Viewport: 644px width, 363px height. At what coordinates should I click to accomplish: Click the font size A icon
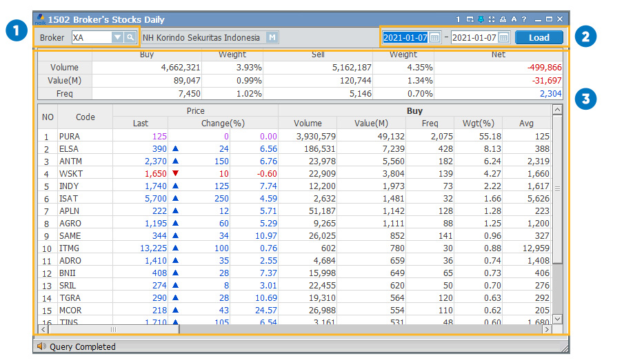[514, 20]
